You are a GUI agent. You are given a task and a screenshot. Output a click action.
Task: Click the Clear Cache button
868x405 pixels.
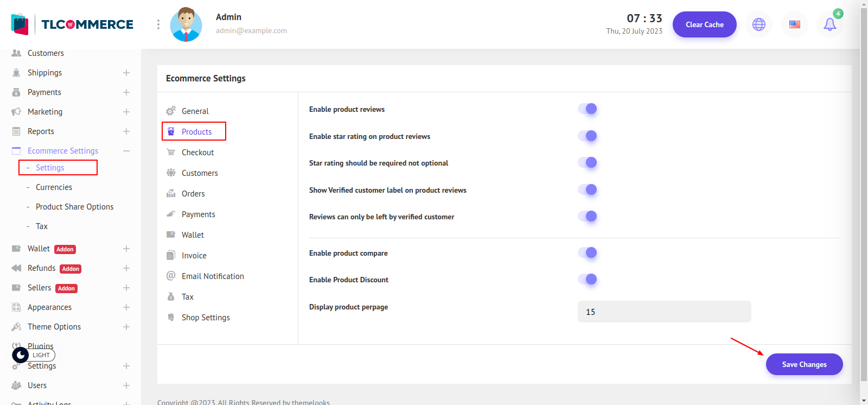tap(704, 24)
